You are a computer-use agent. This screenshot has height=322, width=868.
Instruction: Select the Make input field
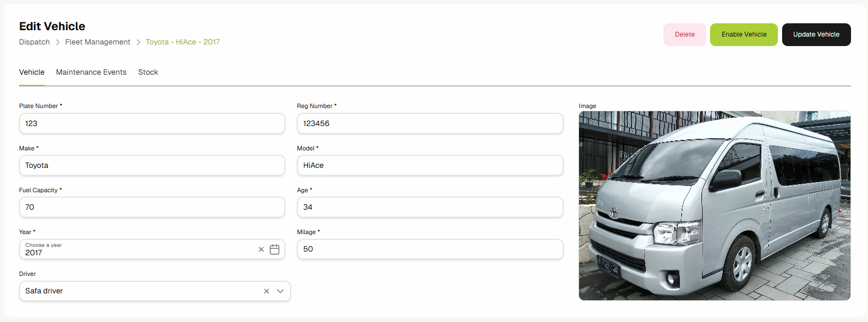coord(152,165)
